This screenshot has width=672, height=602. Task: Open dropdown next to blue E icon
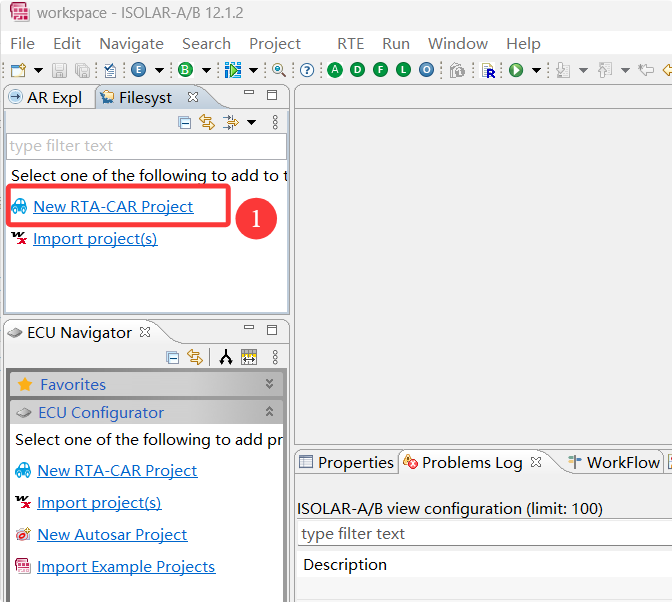click(x=159, y=70)
